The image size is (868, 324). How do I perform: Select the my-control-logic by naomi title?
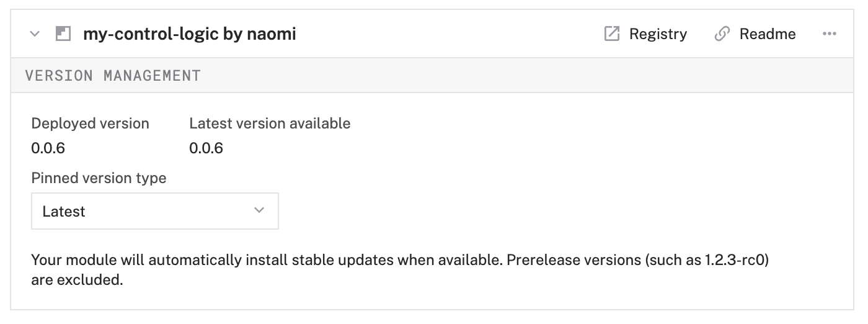pos(190,34)
